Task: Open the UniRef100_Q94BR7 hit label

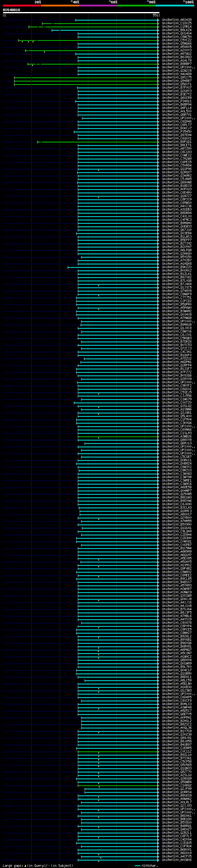Action: [x=177, y=81]
